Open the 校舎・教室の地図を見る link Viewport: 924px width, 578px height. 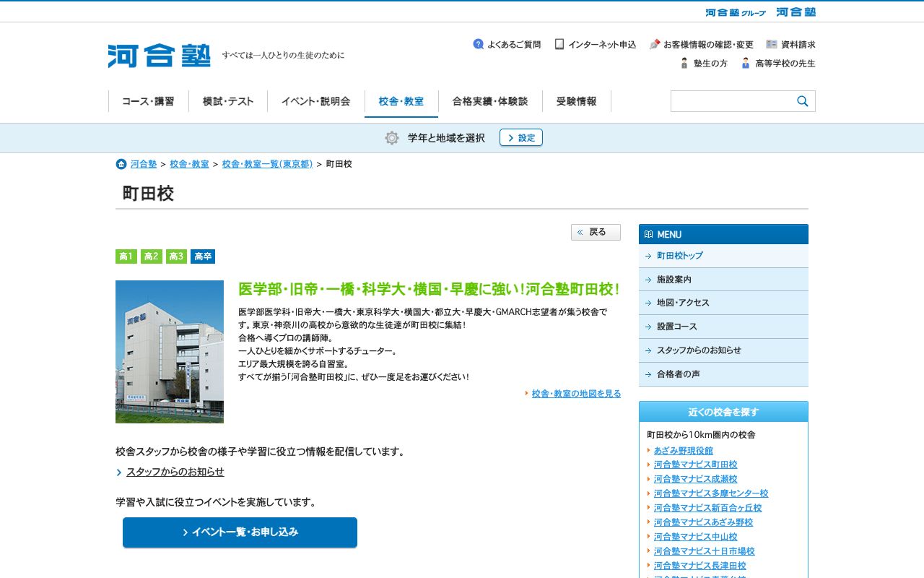576,394
